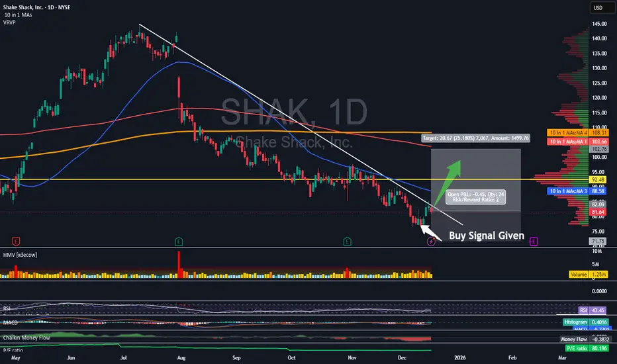The height and width of the screenshot is (364, 617).
Task: Click the green earnings E marker near November
Action: tap(347, 241)
